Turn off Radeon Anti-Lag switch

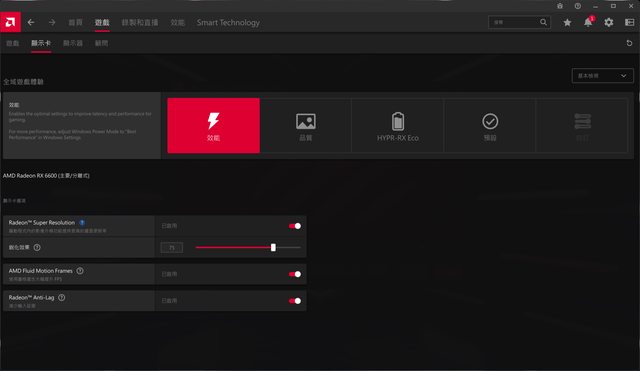point(295,301)
